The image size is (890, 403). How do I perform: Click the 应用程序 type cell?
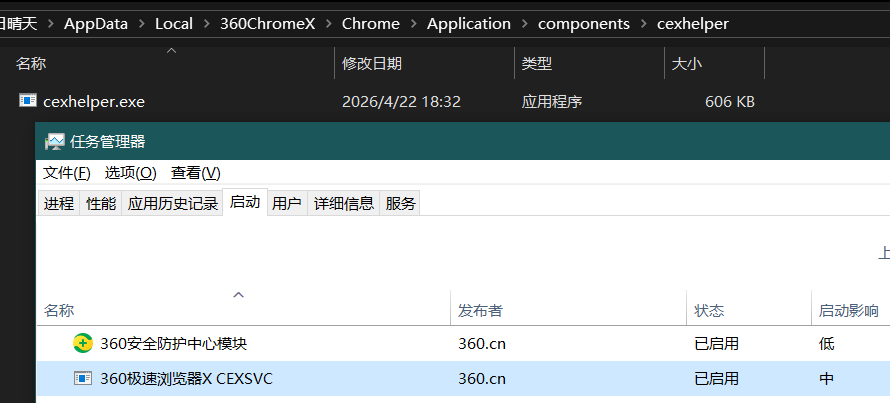click(552, 102)
